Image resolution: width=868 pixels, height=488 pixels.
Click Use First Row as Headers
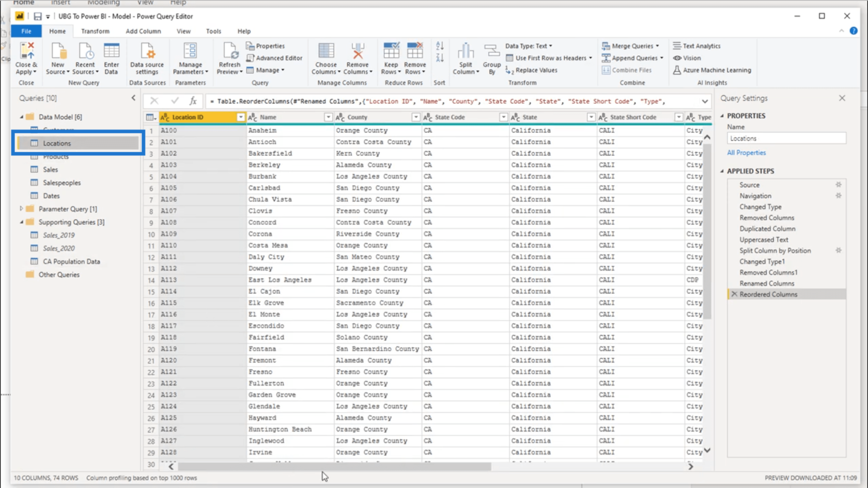click(549, 58)
